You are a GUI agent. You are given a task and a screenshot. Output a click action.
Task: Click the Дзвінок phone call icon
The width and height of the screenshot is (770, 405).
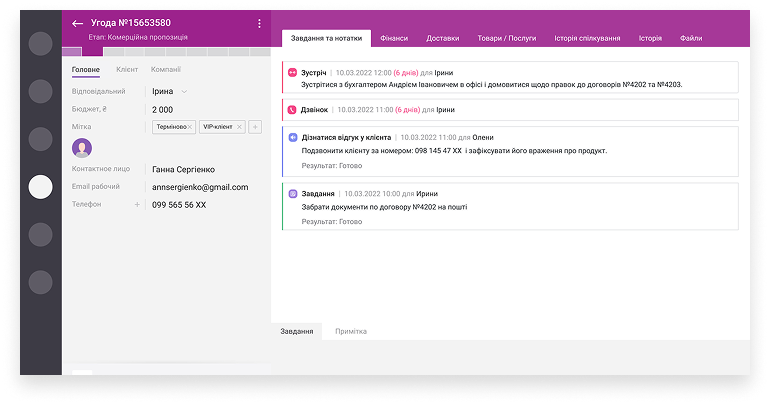pyautogui.click(x=292, y=110)
